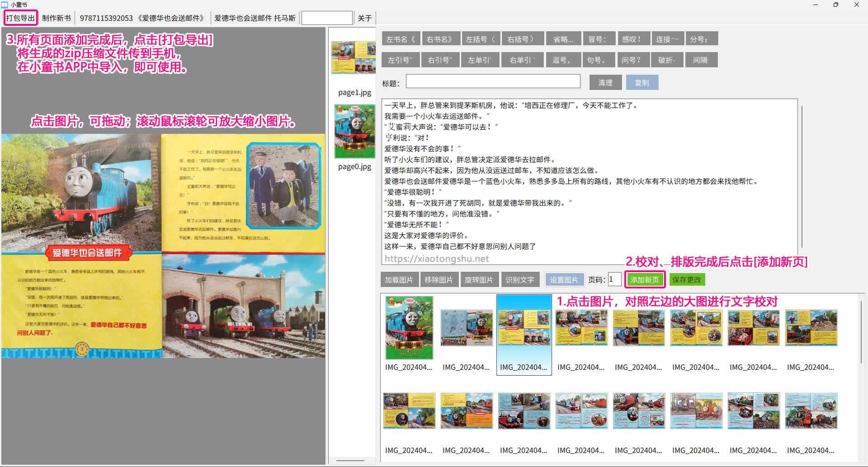Click the green 保存更改 button
The height and width of the screenshot is (467, 868).
[687, 279]
